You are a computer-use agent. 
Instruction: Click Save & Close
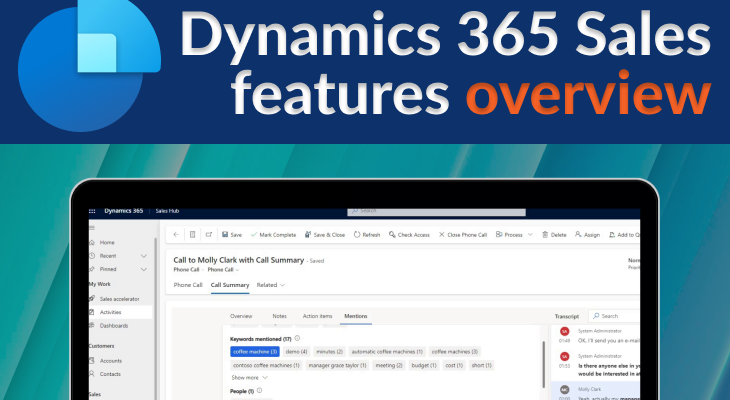click(x=325, y=235)
